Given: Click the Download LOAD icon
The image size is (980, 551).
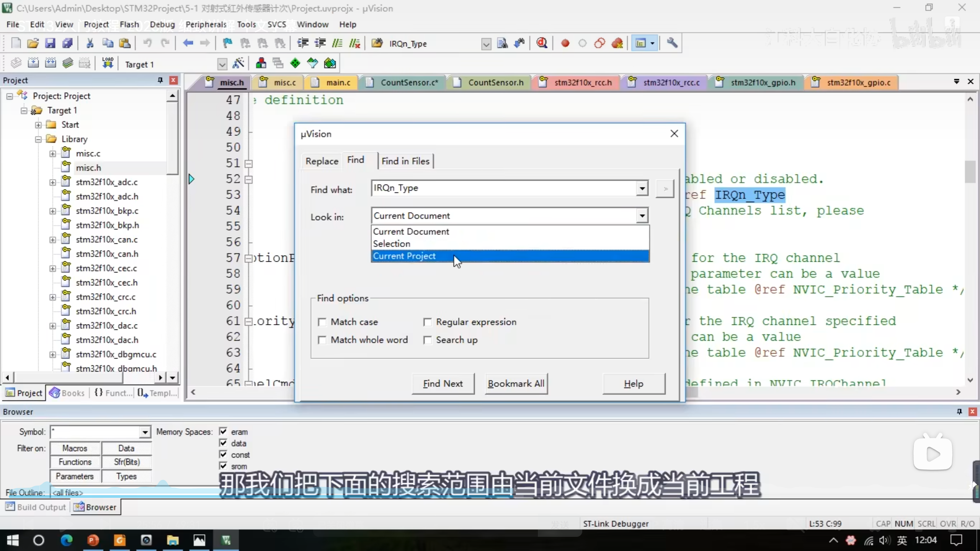Looking at the screenshot, I should click(x=108, y=64).
